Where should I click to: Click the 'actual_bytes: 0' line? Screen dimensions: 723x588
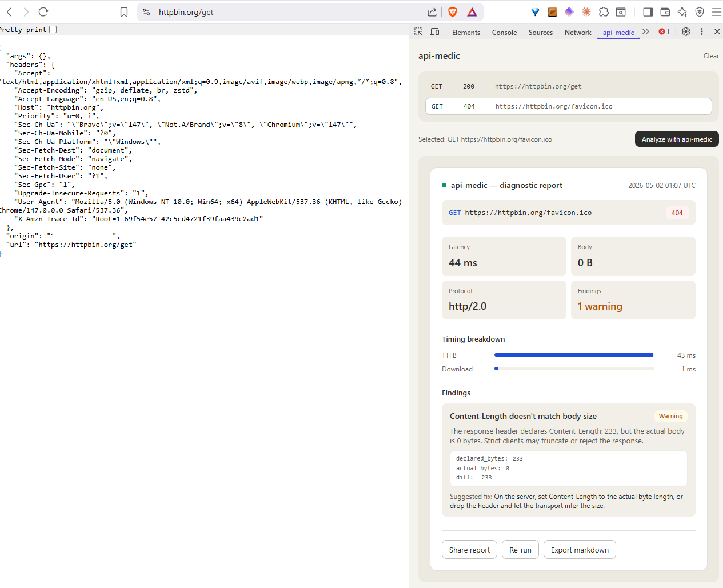pos(482,468)
